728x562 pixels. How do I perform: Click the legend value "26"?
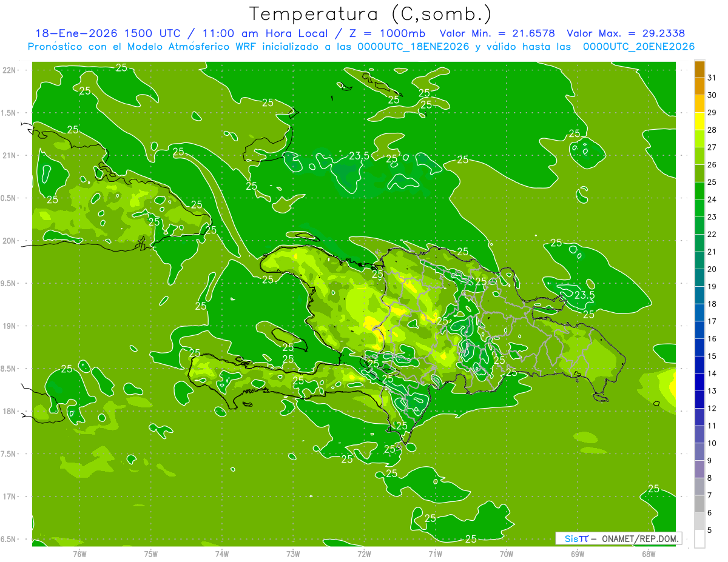click(712, 164)
